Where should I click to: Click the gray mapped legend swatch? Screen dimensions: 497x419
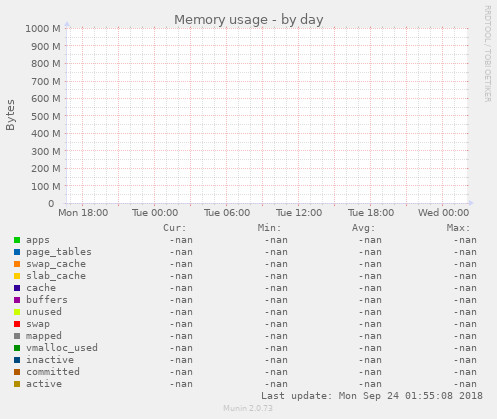click(17, 336)
